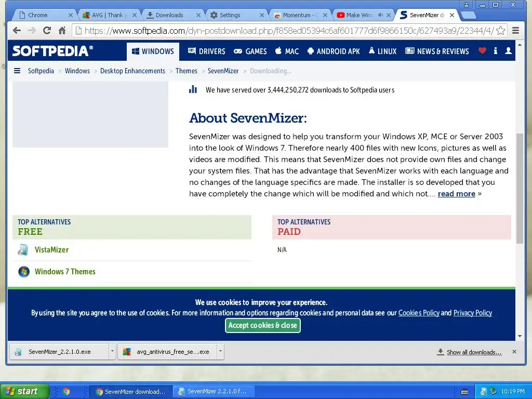The width and height of the screenshot is (532, 399).
Task: Open the downloaded avg_antivirus_free file
Action: pos(167,352)
